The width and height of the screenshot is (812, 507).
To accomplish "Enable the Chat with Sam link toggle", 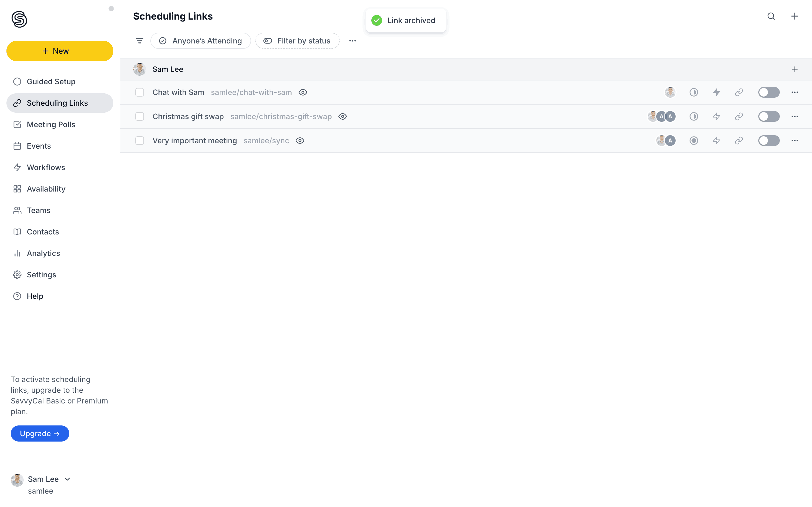I will tap(769, 92).
